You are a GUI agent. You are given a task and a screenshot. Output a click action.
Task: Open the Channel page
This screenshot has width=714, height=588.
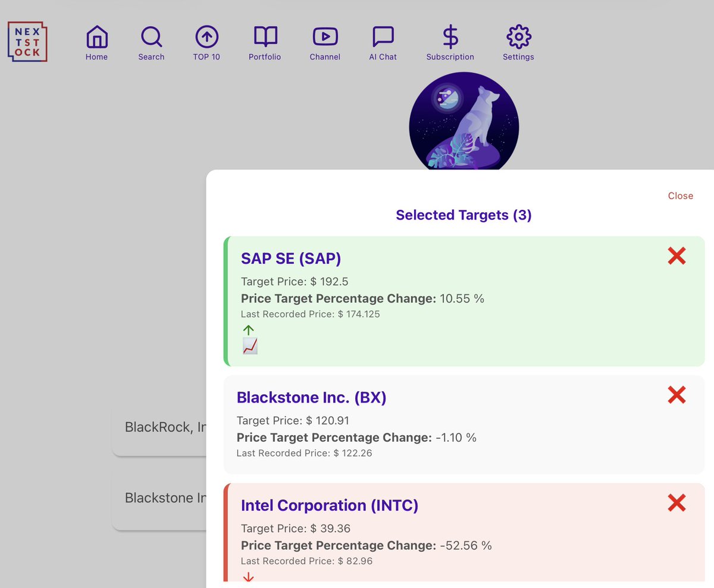tap(325, 43)
